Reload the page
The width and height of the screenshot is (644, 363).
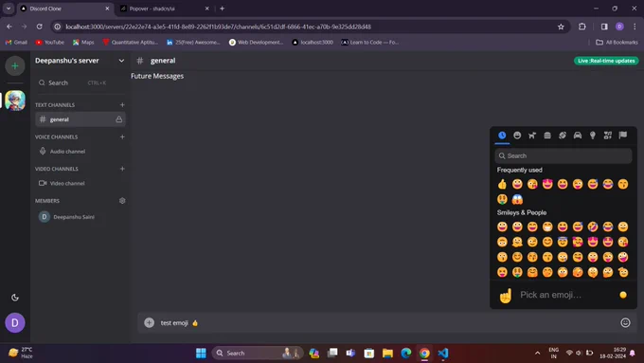(x=40, y=27)
